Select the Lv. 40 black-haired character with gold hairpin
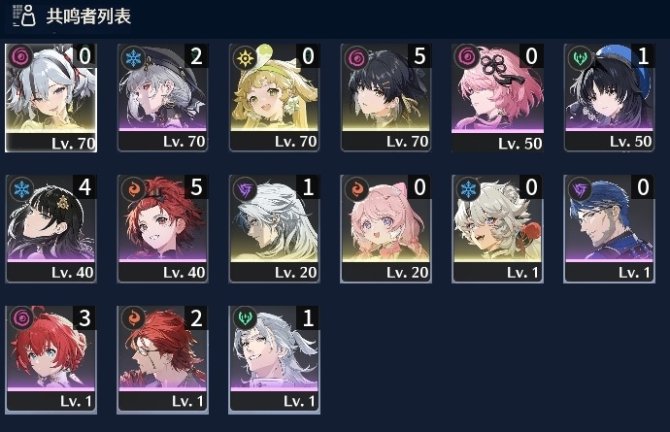 point(51,229)
